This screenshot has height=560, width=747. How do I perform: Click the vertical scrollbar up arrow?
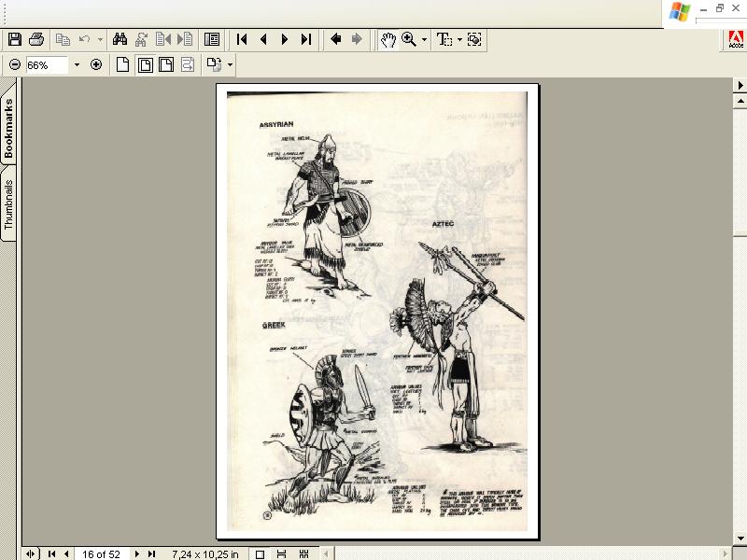click(740, 101)
